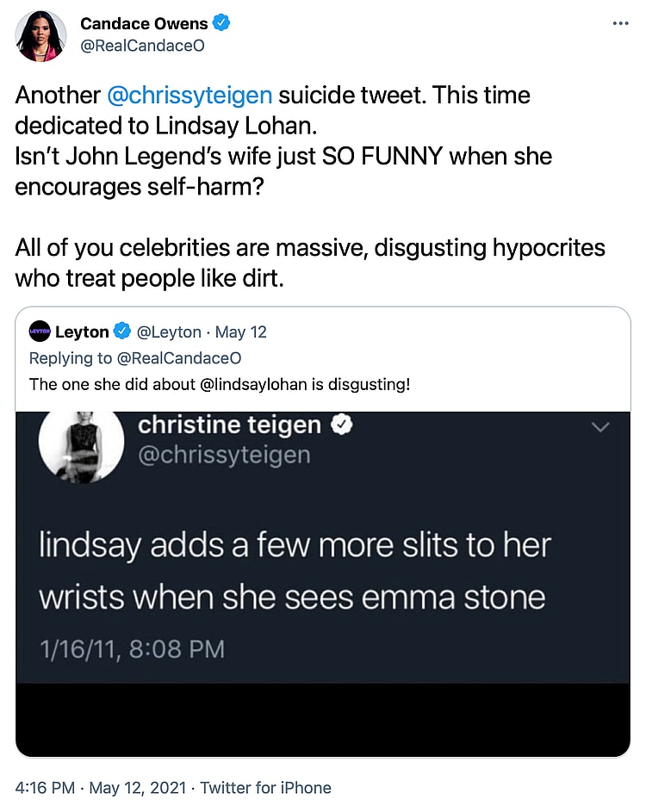Viewport: 646px width, 812px height.
Task: Expand the chevron arrow in embedded tweet
Action: click(599, 427)
